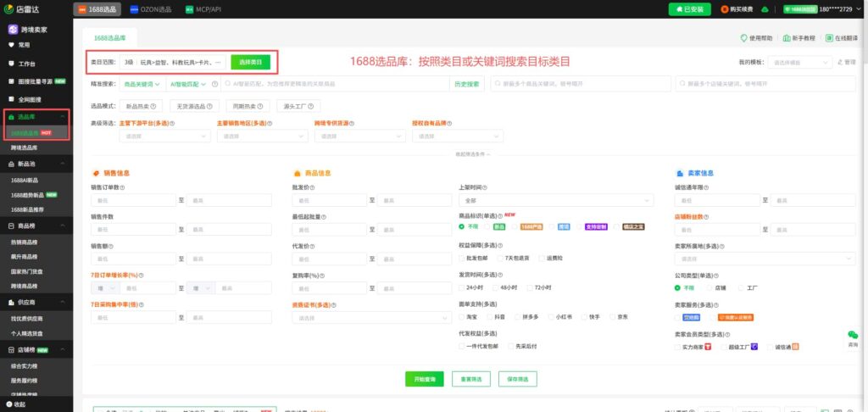868x412 pixels.
Task: Click the heart icon next to 常用
Action: tap(12, 45)
